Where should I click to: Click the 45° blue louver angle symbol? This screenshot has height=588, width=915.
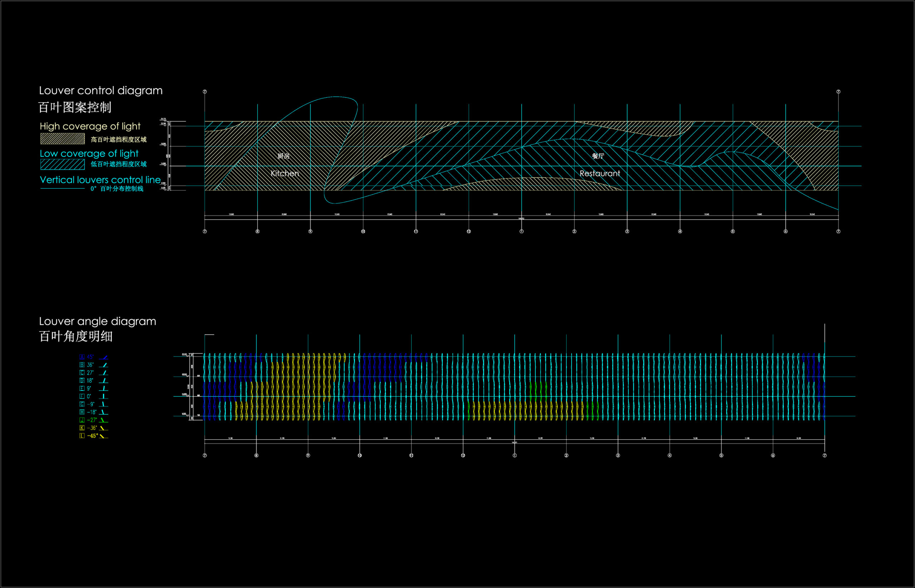point(104,357)
